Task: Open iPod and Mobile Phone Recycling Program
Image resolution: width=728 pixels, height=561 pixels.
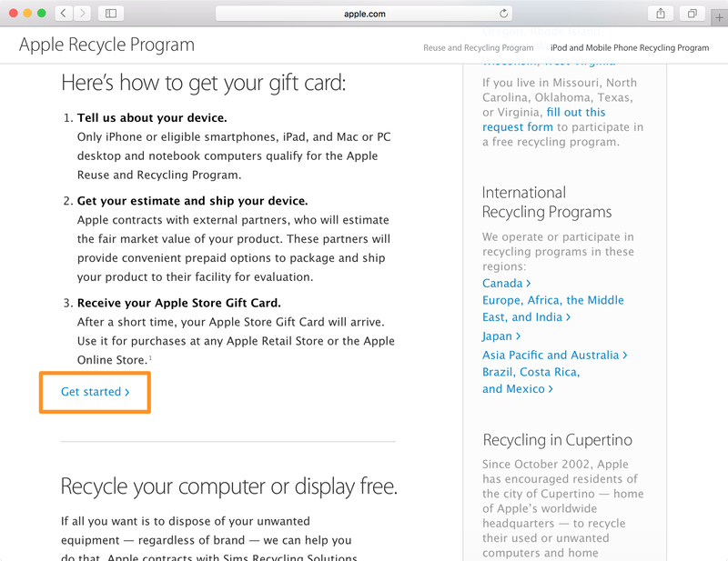Action: coord(630,48)
